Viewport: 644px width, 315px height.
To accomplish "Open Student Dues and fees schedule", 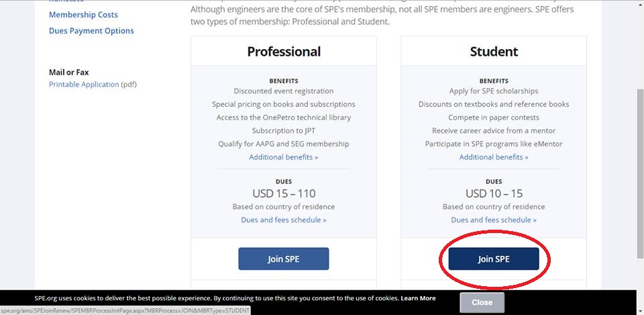I will point(493,220).
